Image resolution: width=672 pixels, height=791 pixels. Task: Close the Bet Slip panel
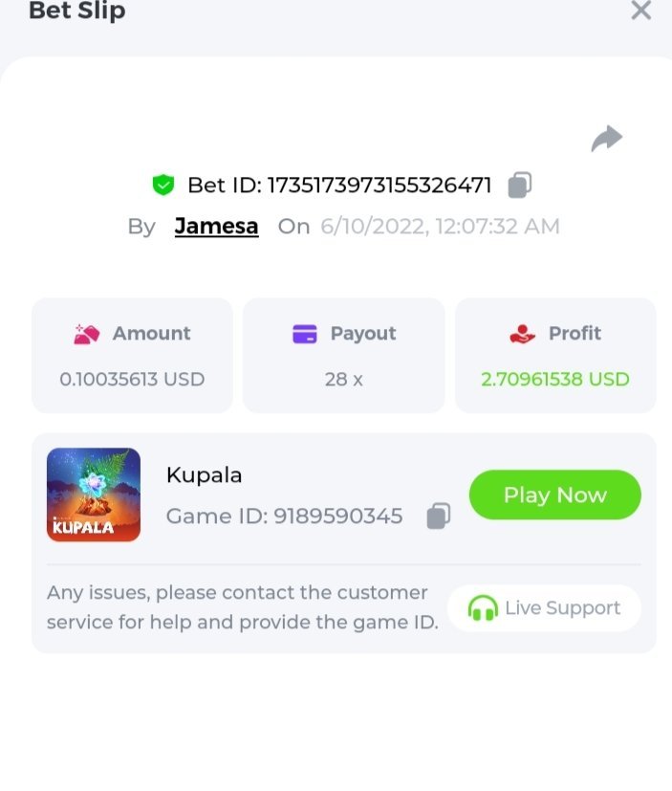(640, 11)
